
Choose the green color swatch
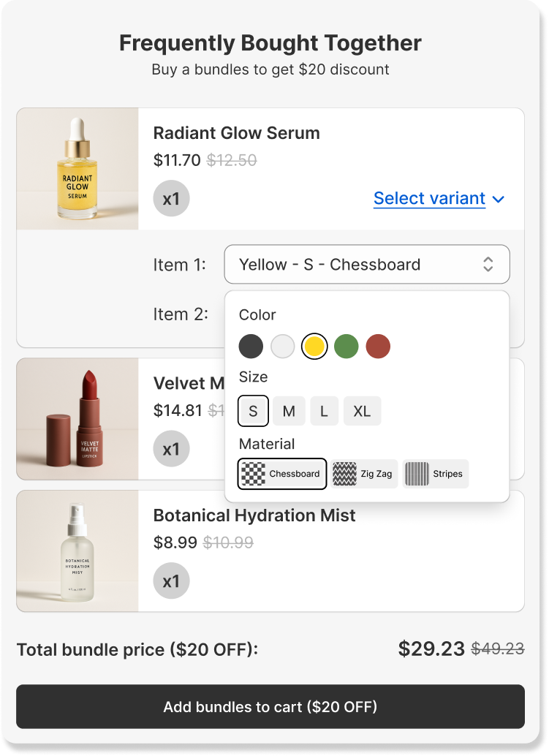[347, 347]
